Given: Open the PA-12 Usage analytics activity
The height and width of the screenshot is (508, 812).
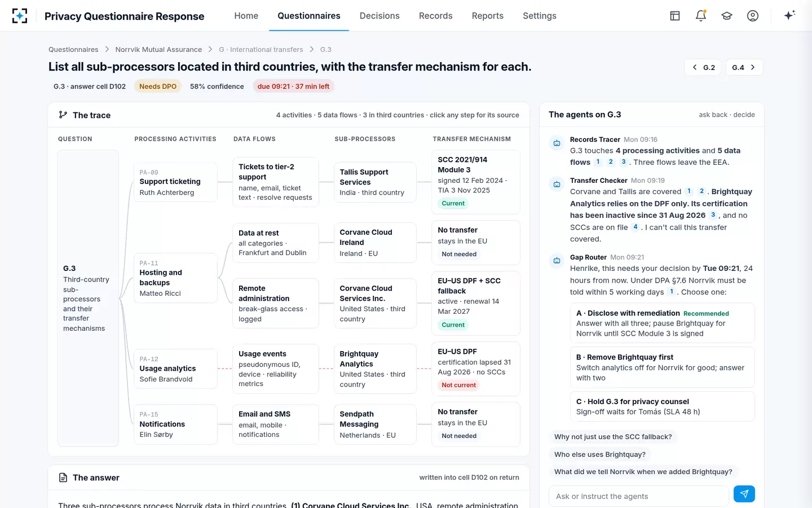Looking at the screenshot, I should pos(175,369).
